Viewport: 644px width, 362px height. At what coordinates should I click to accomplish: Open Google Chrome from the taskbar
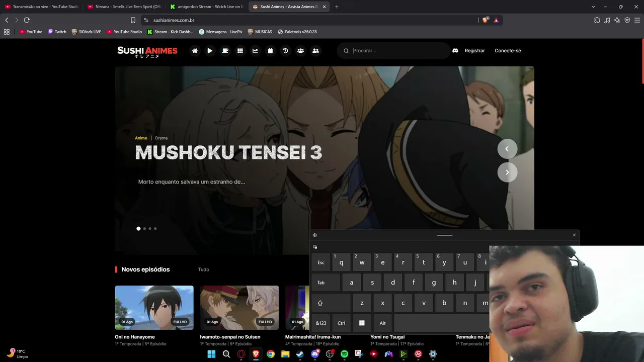pos(271,354)
